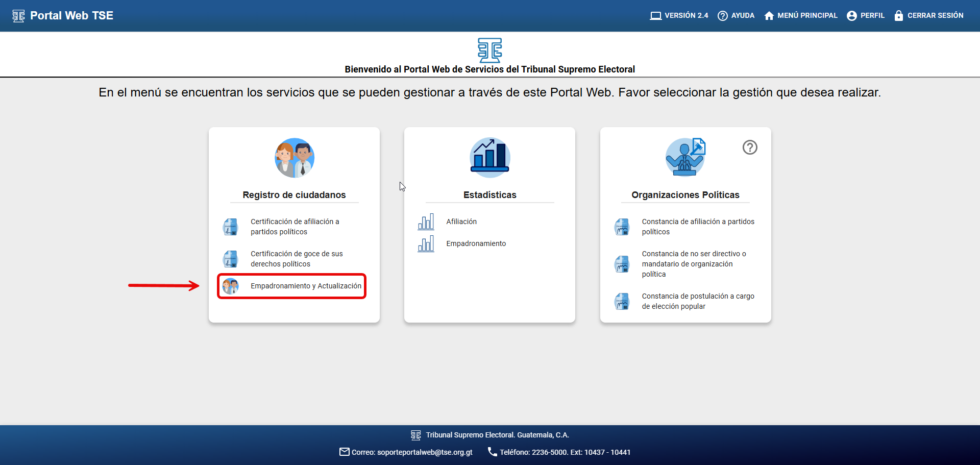
Task: Open the Empadronamiento statistics link
Action: tap(476, 243)
